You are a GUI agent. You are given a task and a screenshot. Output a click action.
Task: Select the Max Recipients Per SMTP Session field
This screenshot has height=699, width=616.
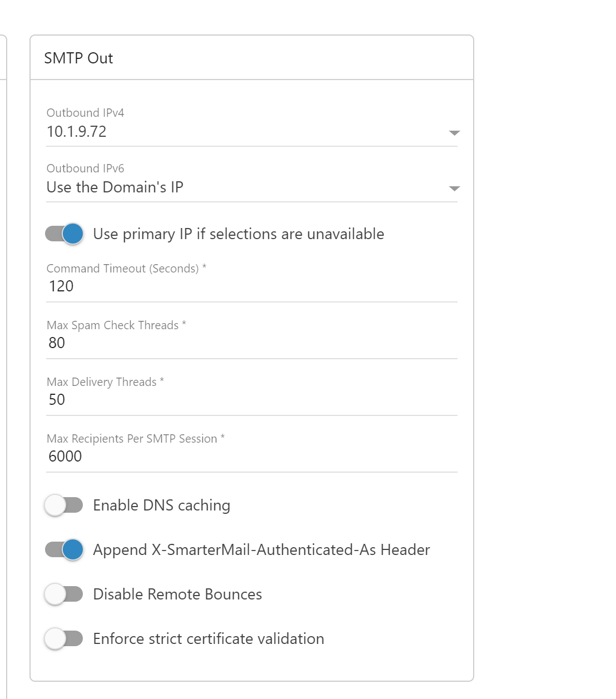(x=251, y=457)
